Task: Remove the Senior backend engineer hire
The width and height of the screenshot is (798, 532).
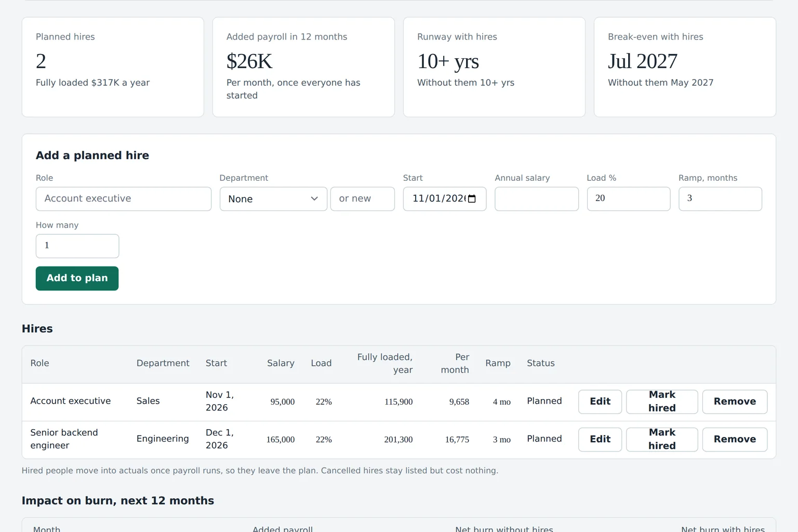Action: tap(735, 440)
